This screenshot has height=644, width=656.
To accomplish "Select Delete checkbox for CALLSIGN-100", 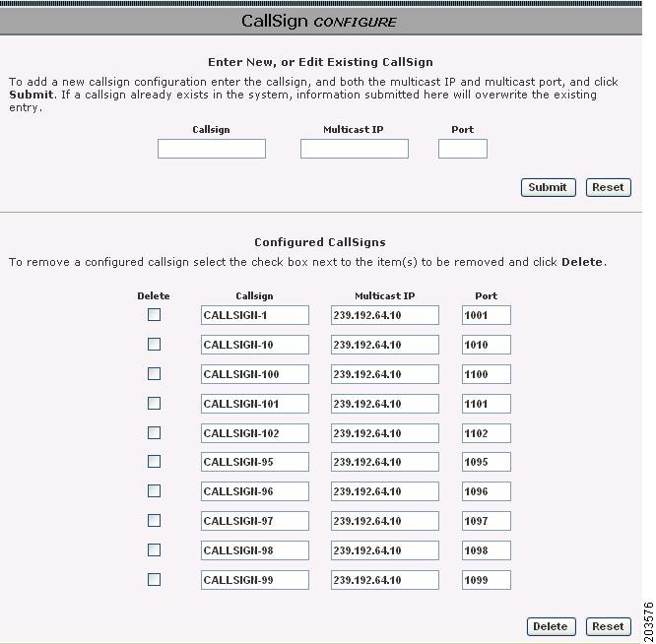I will (154, 373).
